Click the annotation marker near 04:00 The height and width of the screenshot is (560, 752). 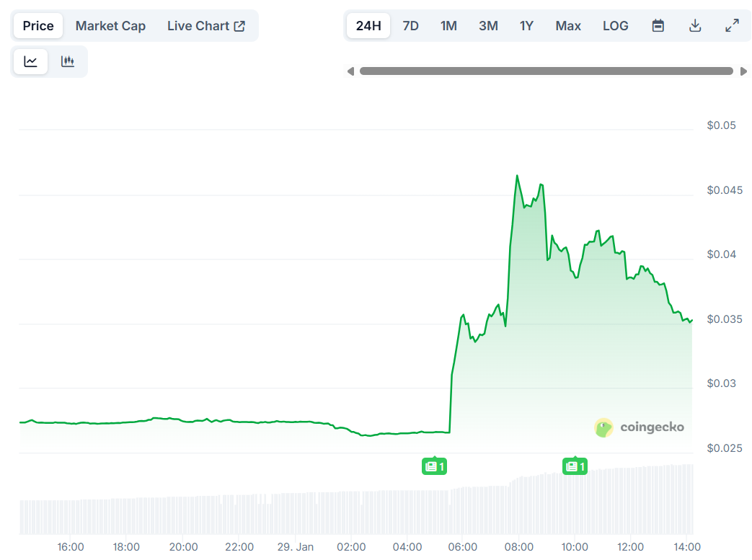pos(434,466)
